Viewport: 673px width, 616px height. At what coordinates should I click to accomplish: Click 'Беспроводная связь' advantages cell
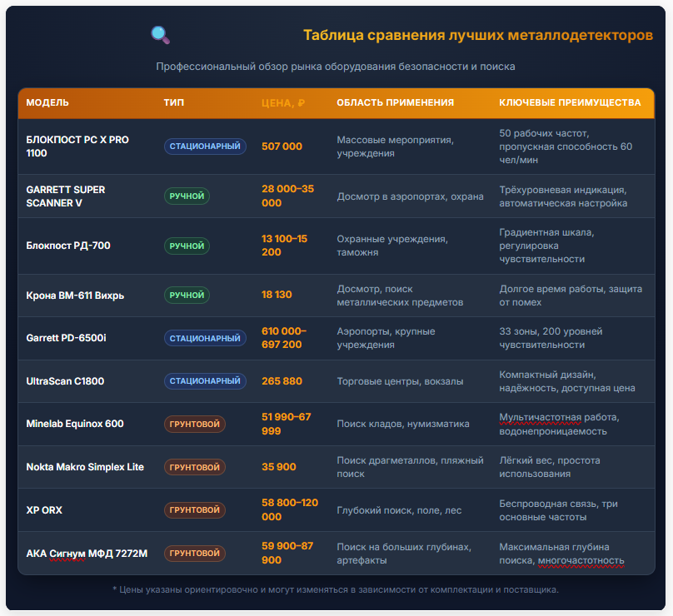pos(558,510)
